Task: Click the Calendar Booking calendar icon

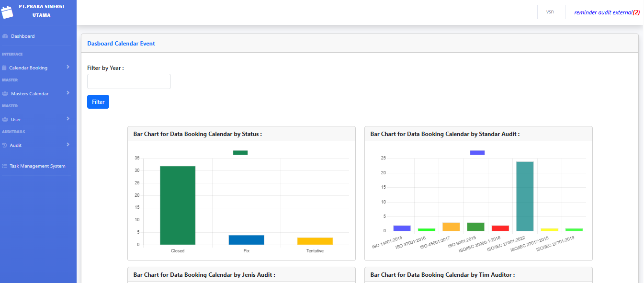Action: coord(4,68)
